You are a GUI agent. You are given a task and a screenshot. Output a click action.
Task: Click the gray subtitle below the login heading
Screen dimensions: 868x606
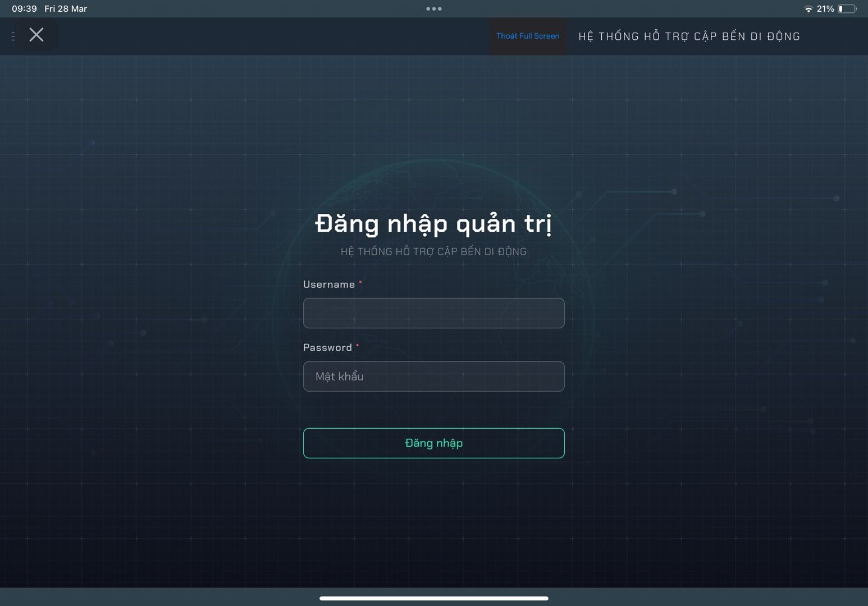[433, 251]
